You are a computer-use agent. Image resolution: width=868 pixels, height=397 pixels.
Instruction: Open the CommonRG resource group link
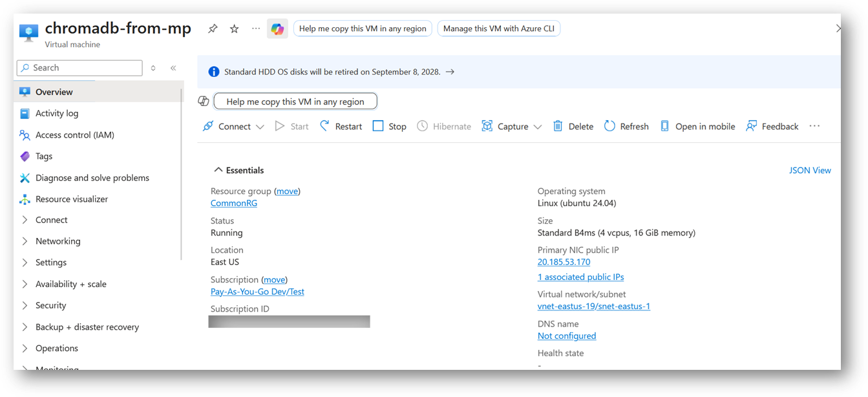233,202
